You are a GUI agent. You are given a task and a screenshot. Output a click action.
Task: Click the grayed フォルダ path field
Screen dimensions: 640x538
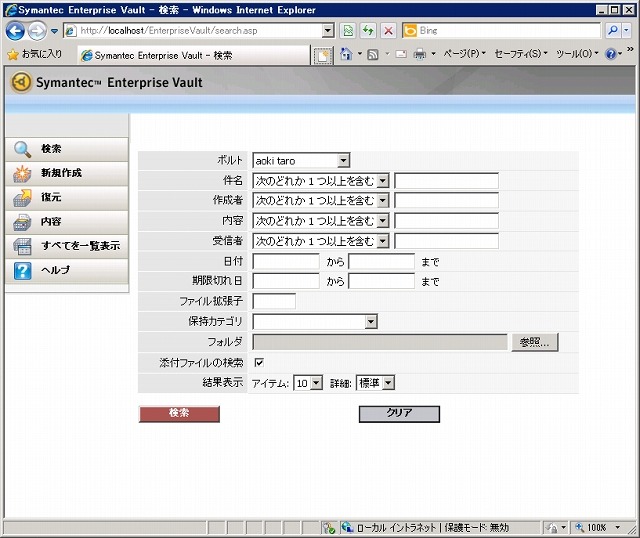(380, 342)
